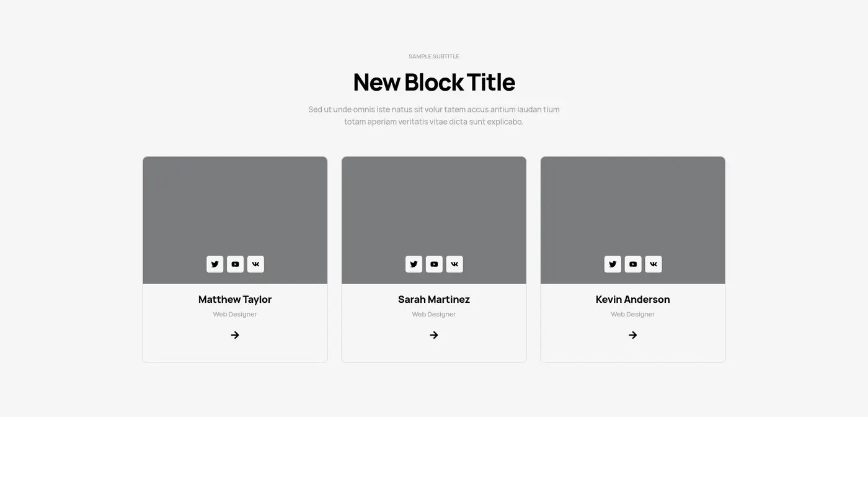Click the New Block Title heading

pos(434,82)
